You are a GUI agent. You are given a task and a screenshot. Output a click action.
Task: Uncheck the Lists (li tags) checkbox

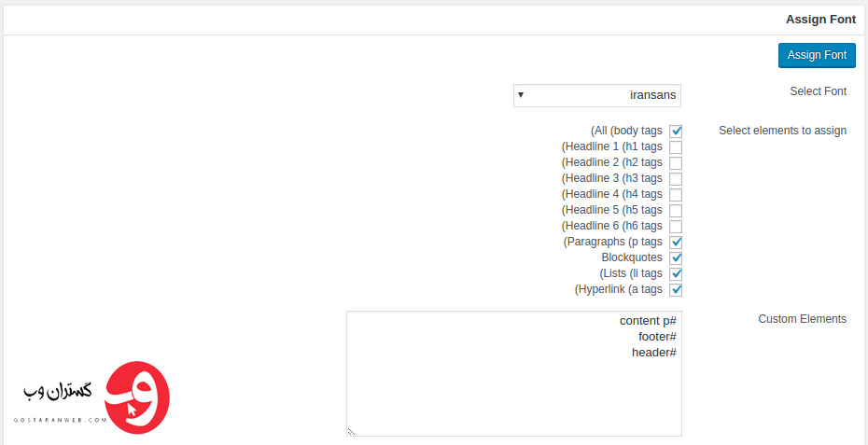click(676, 273)
